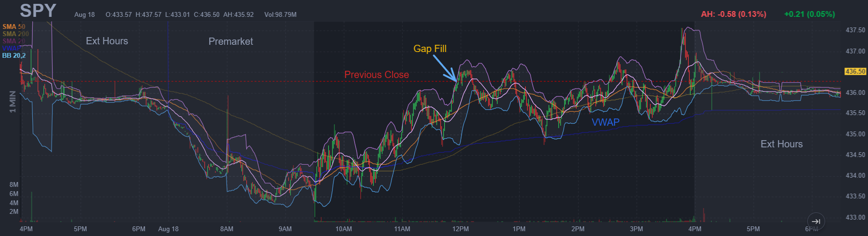Image resolution: width=868 pixels, height=236 pixels.
Task: Click the 437.50 price axis label
Action: click(855, 30)
